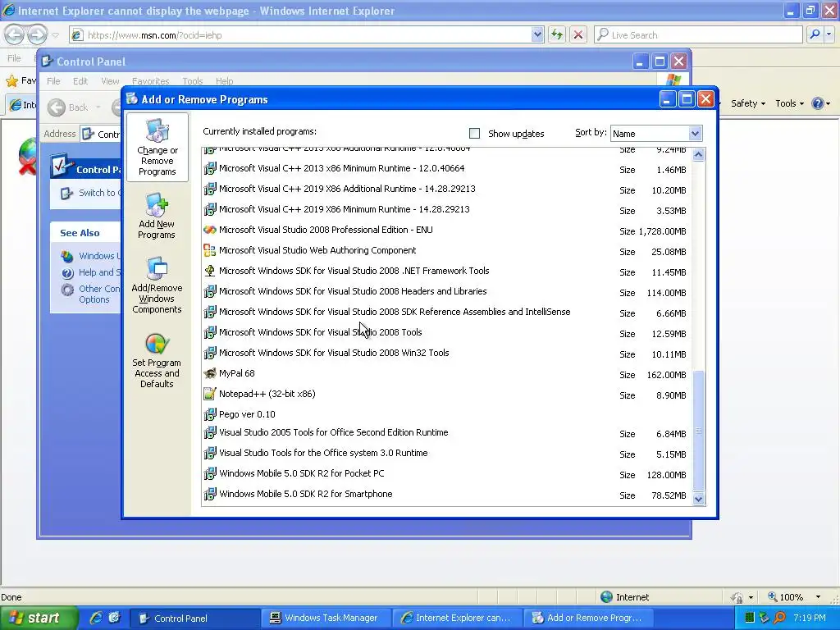Open Internet Explorer File menu
840x630 pixels.
[14, 58]
